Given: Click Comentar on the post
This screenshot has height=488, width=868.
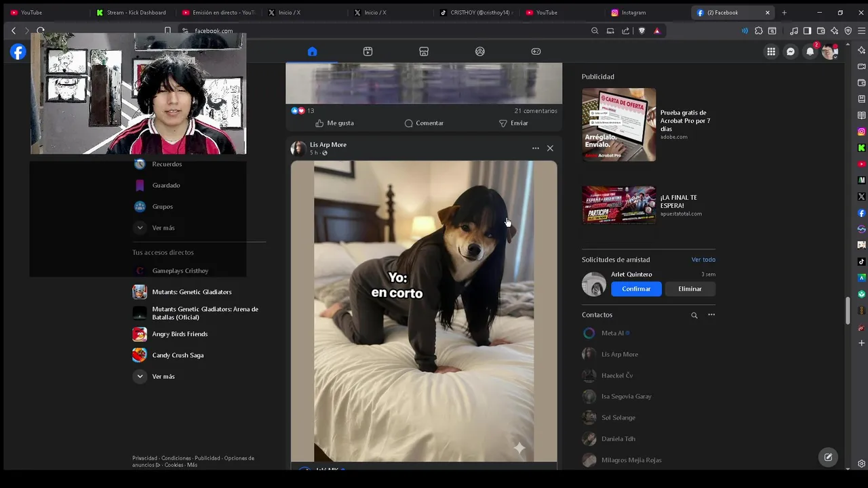Looking at the screenshot, I should pos(424,123).
